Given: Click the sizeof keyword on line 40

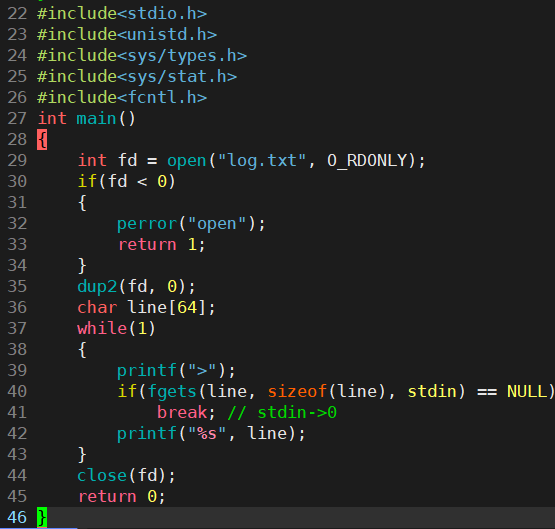Looking at the screenshot, I should (x=297, y=392).
